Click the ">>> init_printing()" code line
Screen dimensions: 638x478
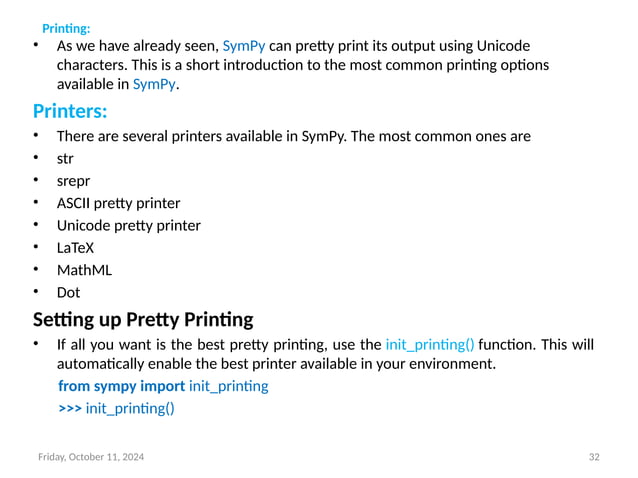(116, 408)
